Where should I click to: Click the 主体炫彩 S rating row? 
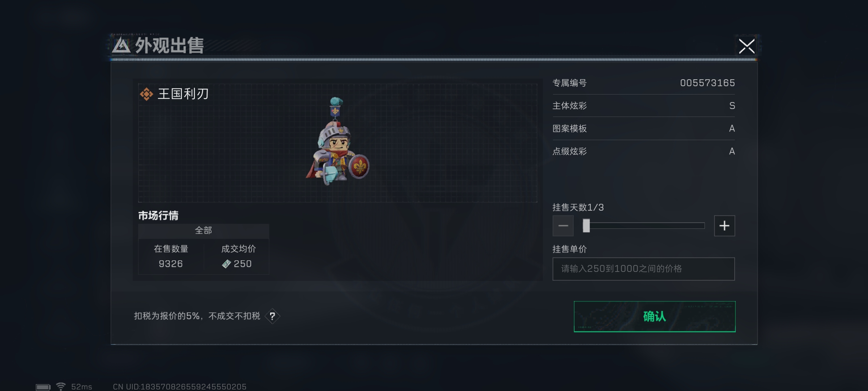[643, 106]
